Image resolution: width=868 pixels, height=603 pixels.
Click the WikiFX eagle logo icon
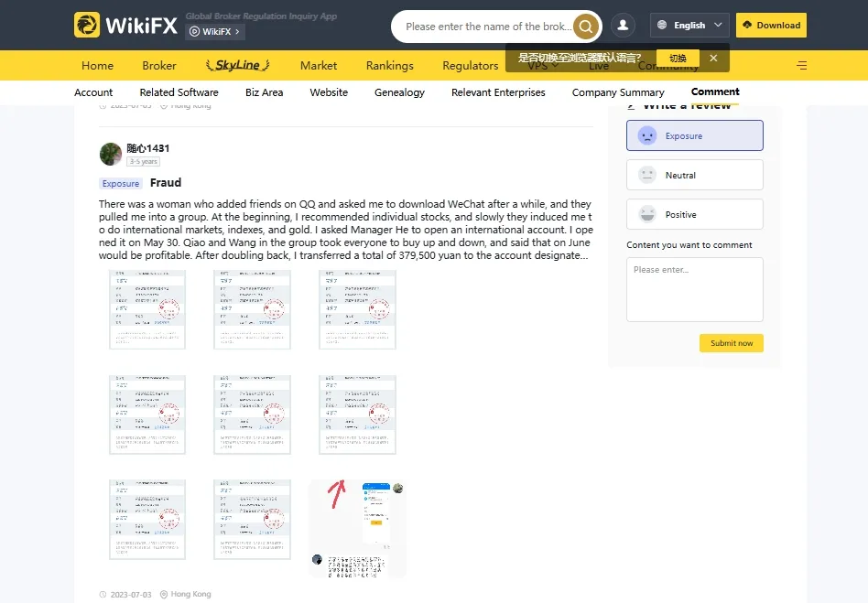point(87,25)
